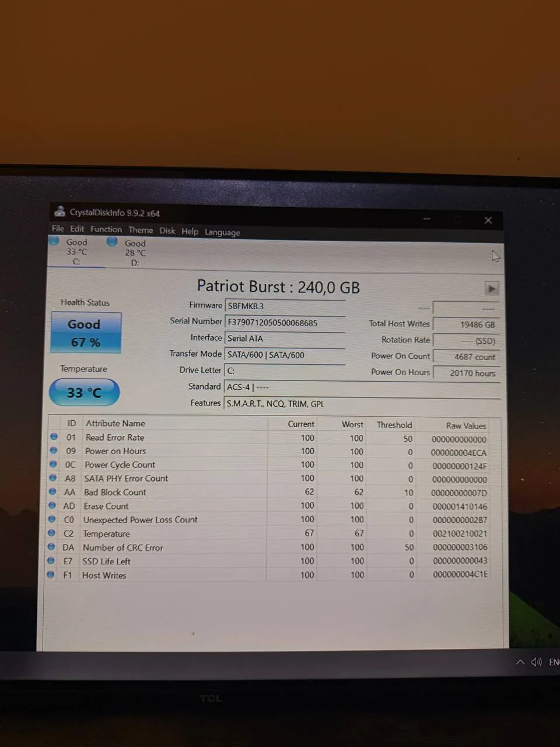Click the Rotation Rate value (SSD)

tap(467, 341)
